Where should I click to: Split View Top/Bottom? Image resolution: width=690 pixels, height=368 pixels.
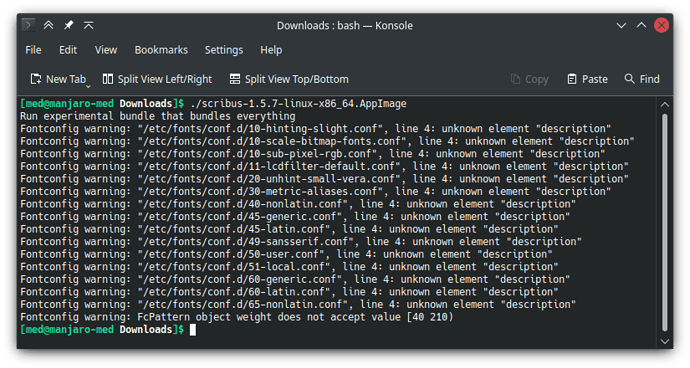289,79
